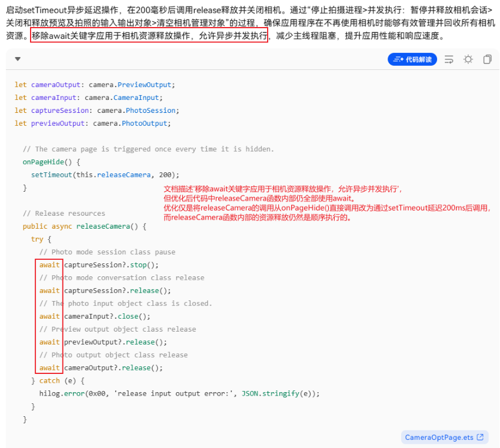
Task: Click the 代码解读 button
Action: click(x=412, y=59)
